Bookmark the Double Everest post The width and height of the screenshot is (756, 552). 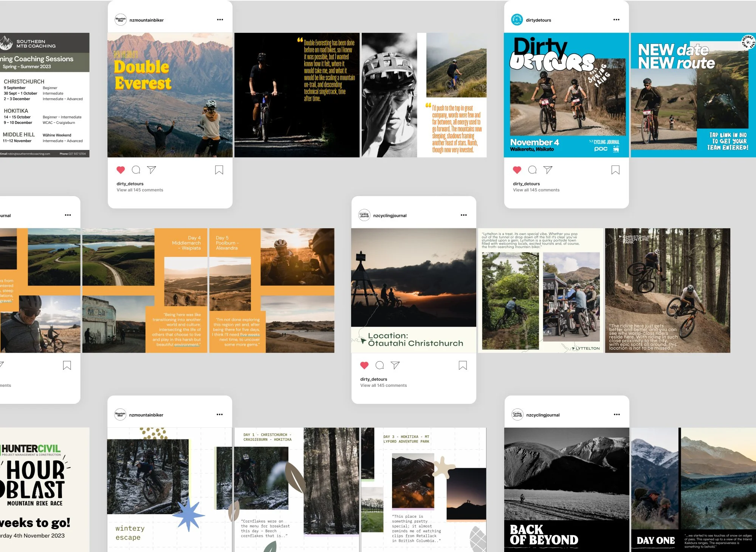coord(219,170)
